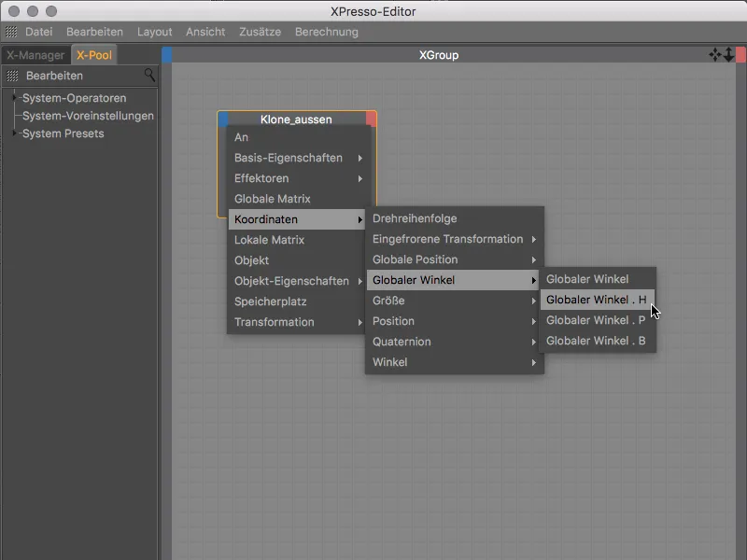Image resolution: width=747 pixels, height=560 pixels.
Task: Close the XPresso-Editor window
Action: click(14, 11)
